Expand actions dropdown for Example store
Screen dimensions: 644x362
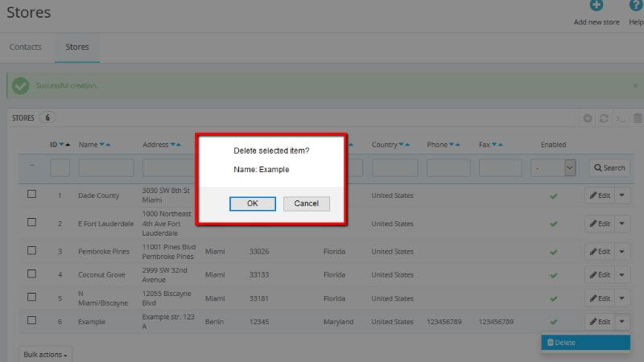[622, 322]
